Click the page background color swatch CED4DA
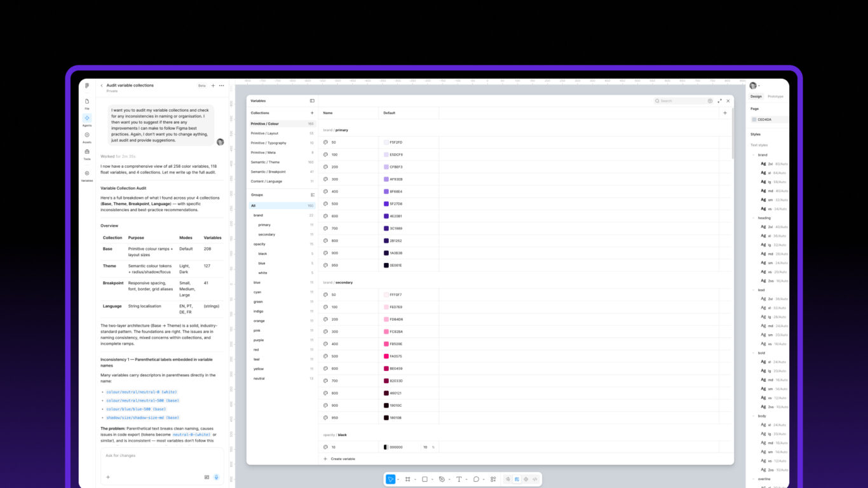Screen dimensions: 868x488 [754, 119]
